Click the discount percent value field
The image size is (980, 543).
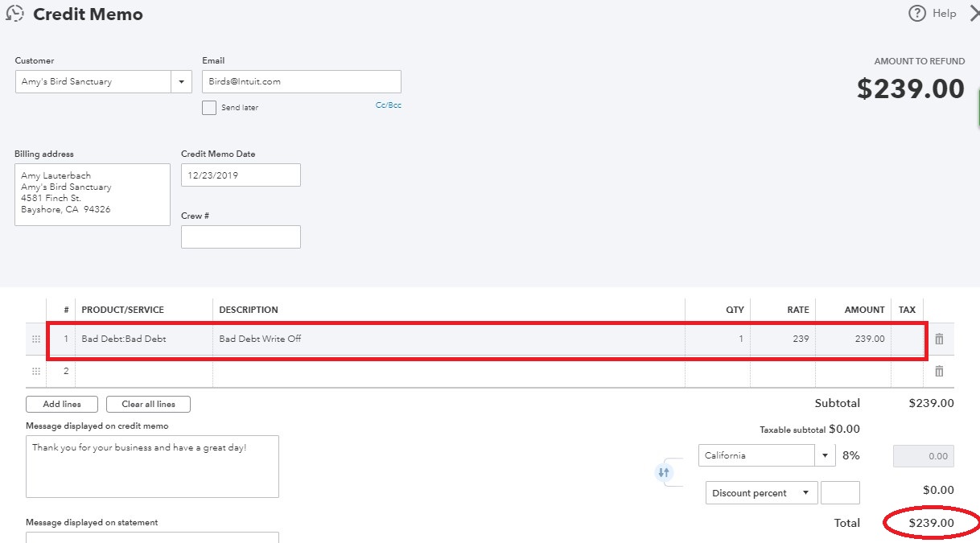tap(840, 493)
